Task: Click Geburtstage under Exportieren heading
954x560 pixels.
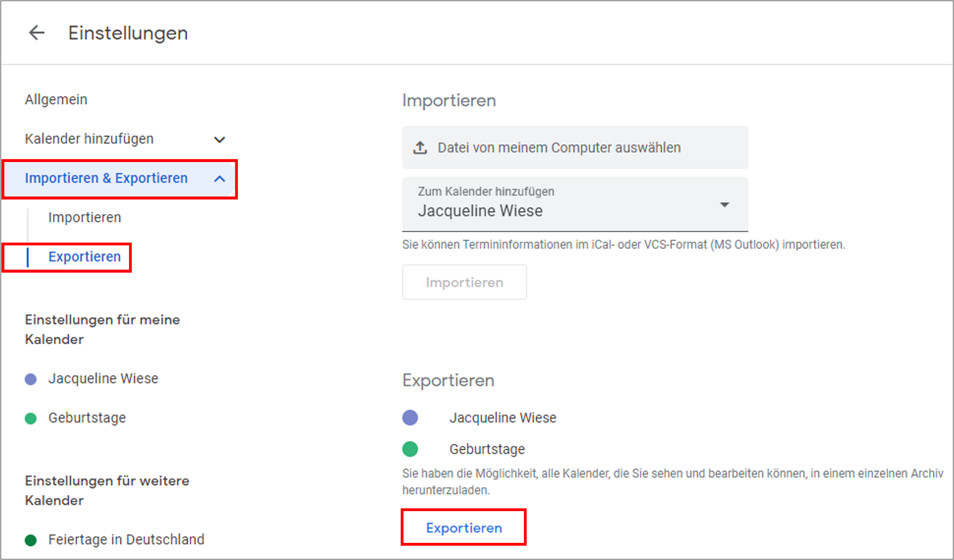Action: [487, 449]
